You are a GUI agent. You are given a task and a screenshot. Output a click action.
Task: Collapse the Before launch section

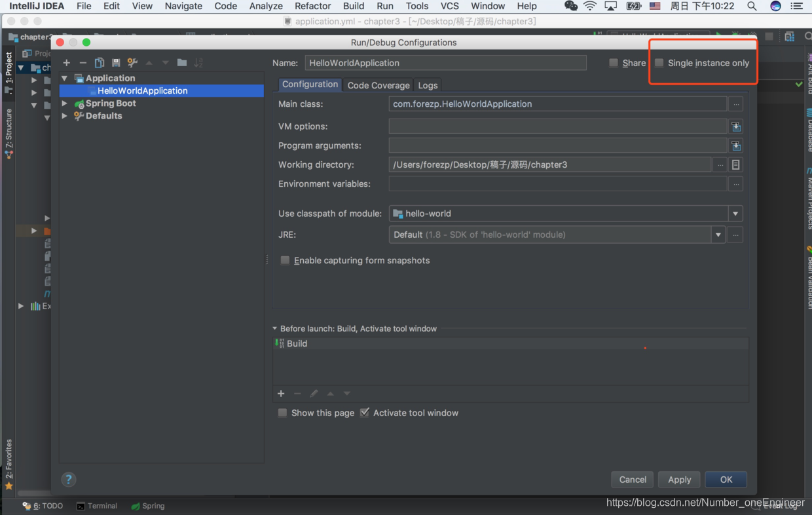point(275,329)
